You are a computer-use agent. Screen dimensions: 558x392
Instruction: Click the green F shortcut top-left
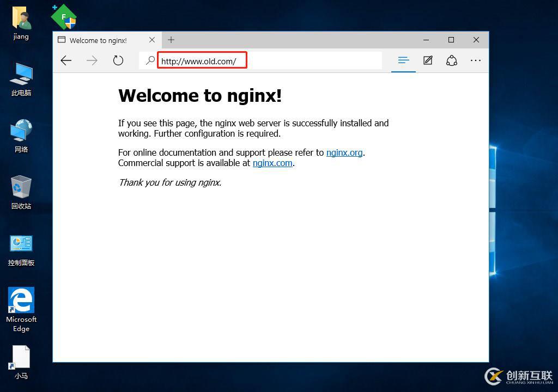[63, 16]
